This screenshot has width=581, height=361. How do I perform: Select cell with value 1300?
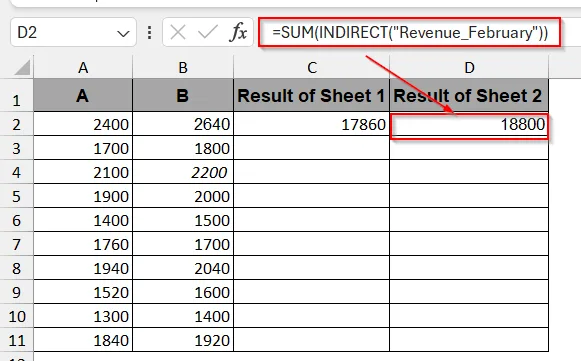tap(83, 316)
